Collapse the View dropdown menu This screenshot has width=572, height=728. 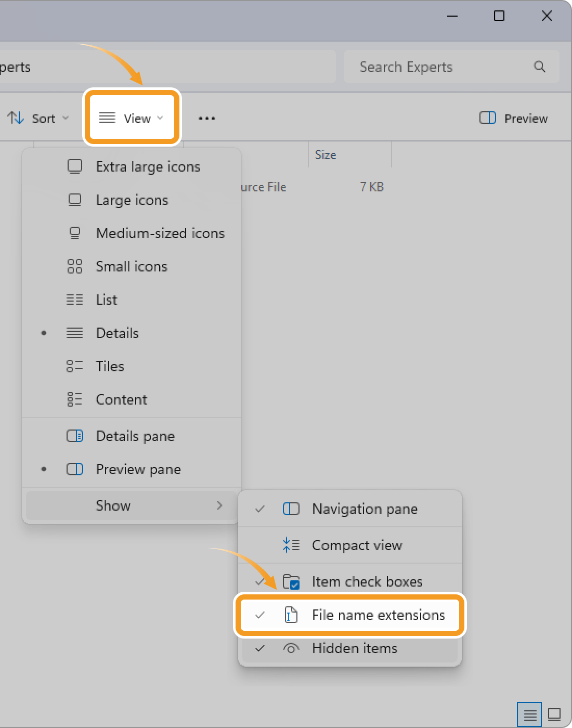coord(132,118)
